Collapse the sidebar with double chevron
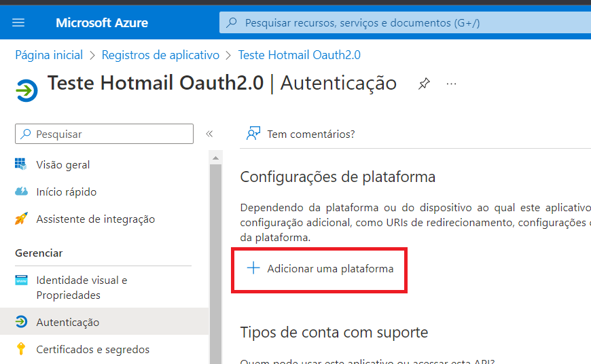 [210, 134]
